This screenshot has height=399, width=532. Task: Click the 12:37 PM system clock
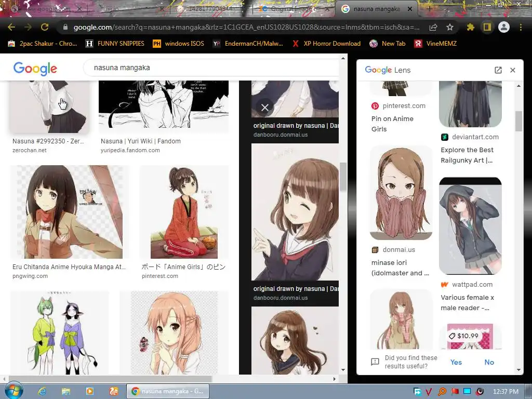click(x=506, y=392)
